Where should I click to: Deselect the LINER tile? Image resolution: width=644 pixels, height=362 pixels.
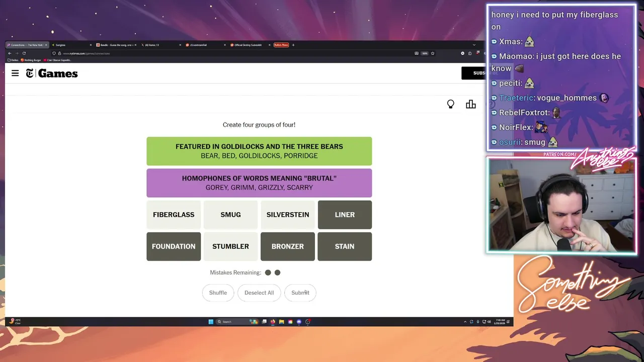pyautogui.click(x=345, y=215)
